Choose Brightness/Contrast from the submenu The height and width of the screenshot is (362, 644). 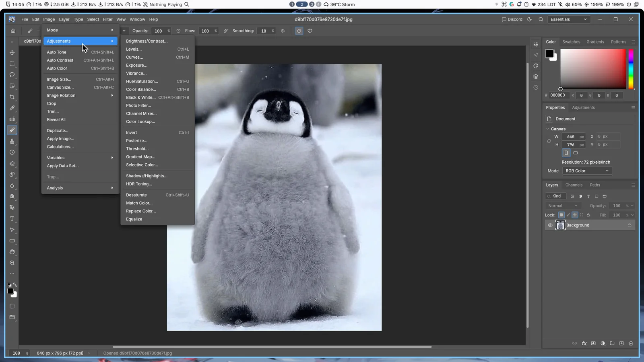[157, 41]
